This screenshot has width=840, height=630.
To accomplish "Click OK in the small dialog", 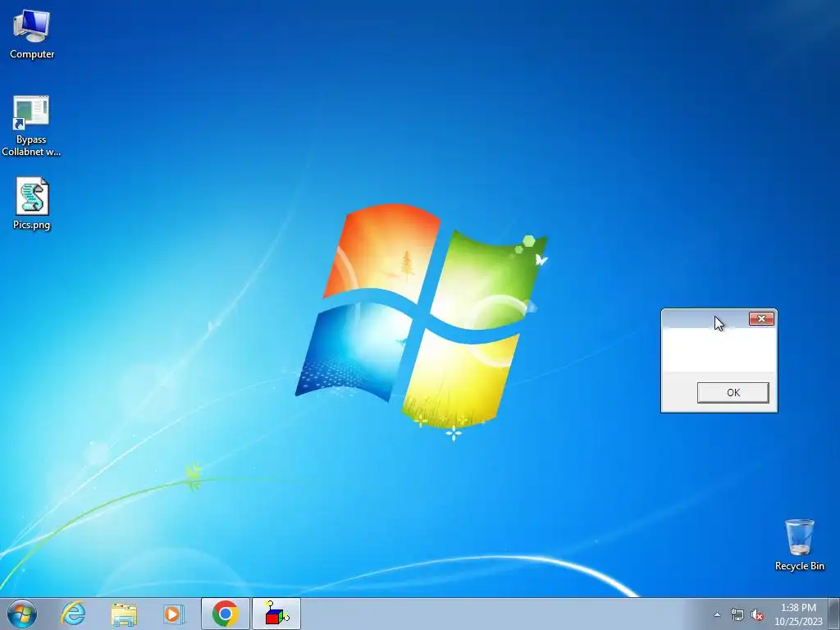I will (x=733, y=393).
